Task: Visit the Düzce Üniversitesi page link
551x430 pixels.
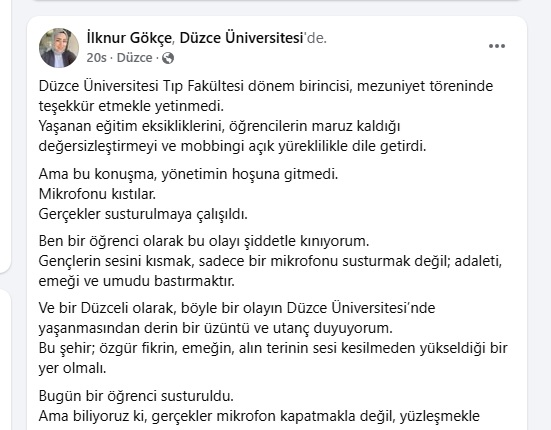Action: (241, 38)
